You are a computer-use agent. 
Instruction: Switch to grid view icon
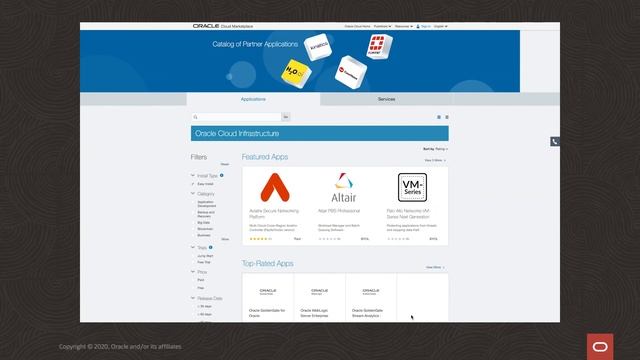click(x=439, y=117)
